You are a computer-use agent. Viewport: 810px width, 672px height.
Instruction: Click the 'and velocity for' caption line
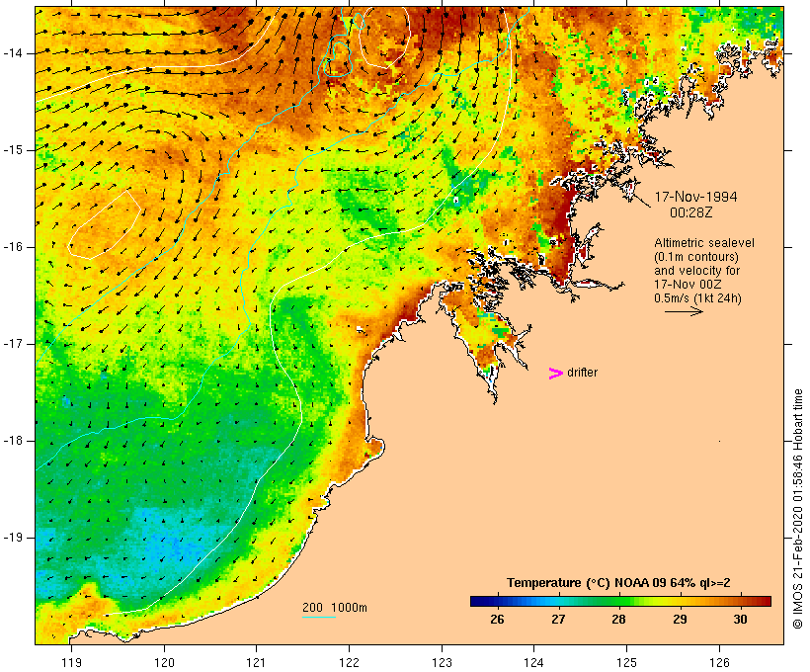(x=696, y=271)
